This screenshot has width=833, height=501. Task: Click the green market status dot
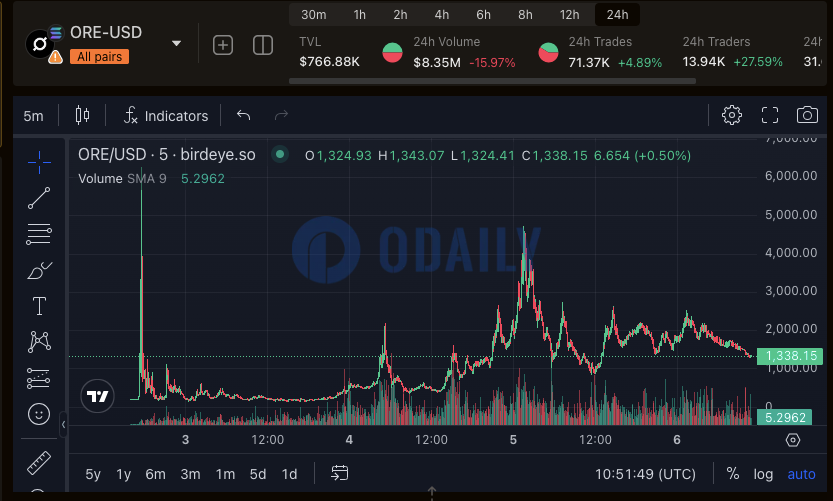tap(280, 155)
